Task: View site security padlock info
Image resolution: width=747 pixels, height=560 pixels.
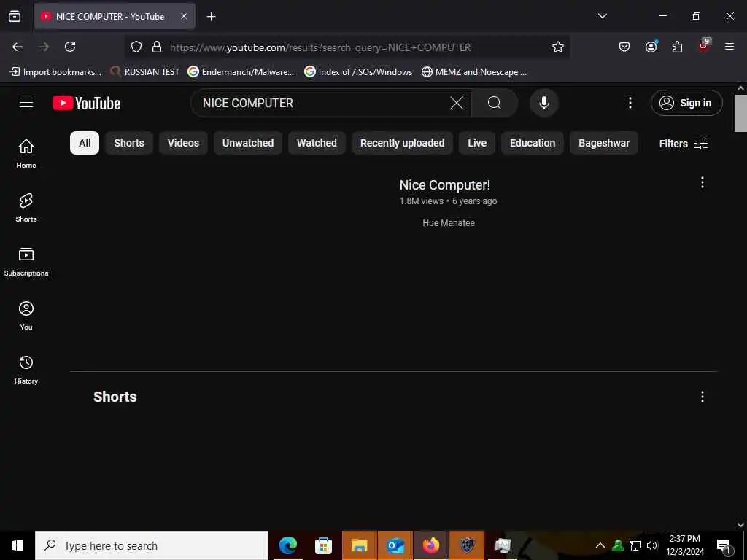Action: point(157,47)
